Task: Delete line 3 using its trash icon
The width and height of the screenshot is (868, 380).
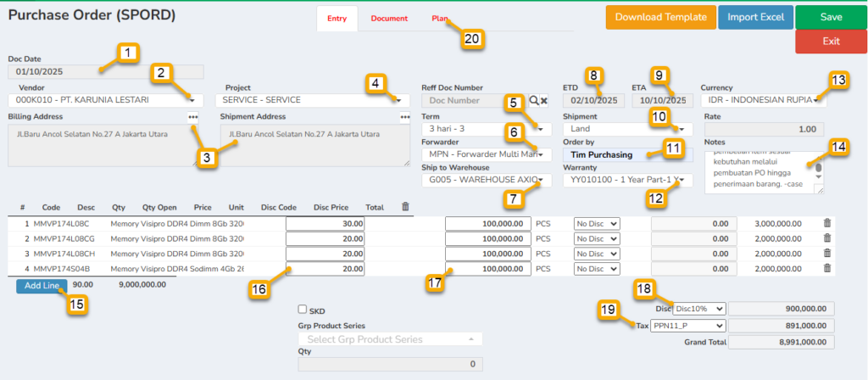Action: [827, 254]
